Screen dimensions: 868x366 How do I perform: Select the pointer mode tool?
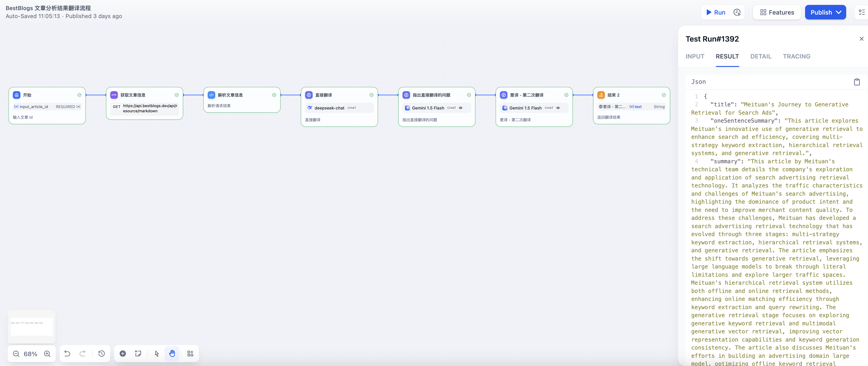pos(157,354)
